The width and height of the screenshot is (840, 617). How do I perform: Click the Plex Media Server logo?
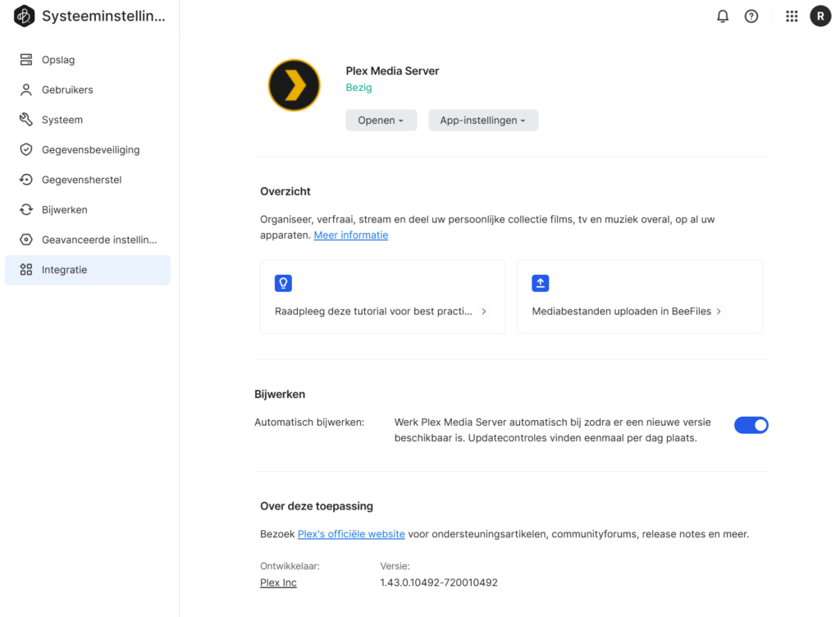294,85
